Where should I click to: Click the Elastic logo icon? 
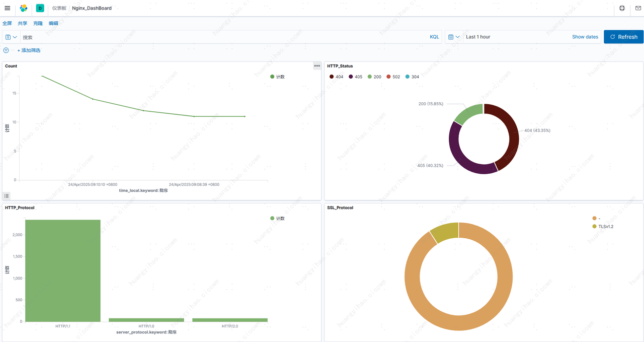tap(24, 8)
